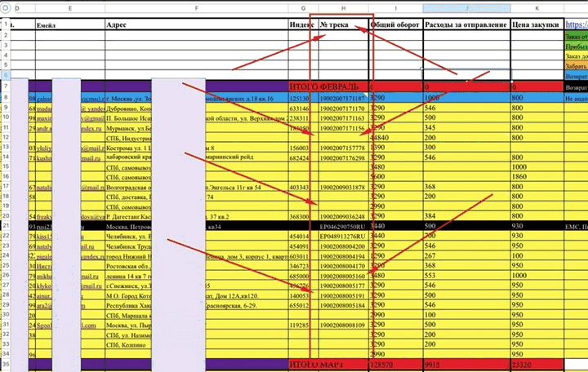588x372 pixels.
Task: Select column F header
Action: click(197, 8)
